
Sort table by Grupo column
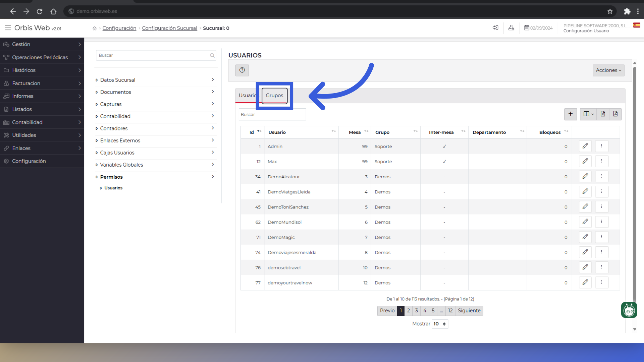(x=396, y=132)
